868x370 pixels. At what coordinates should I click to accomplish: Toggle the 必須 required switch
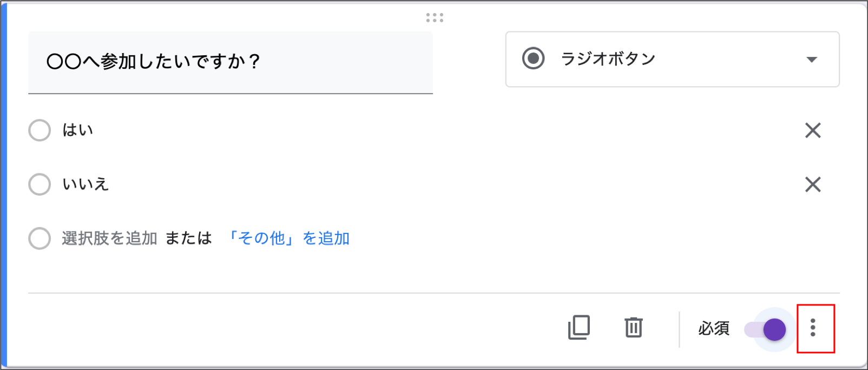765,329
